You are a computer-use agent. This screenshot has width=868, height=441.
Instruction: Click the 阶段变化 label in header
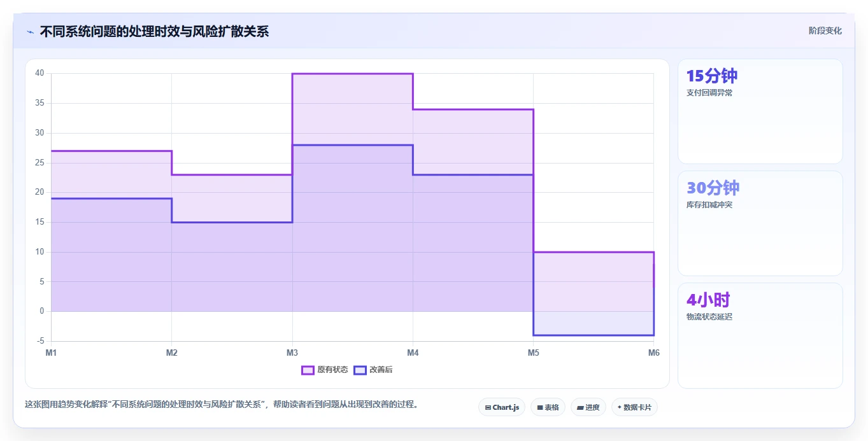click(x=825, y=31)
